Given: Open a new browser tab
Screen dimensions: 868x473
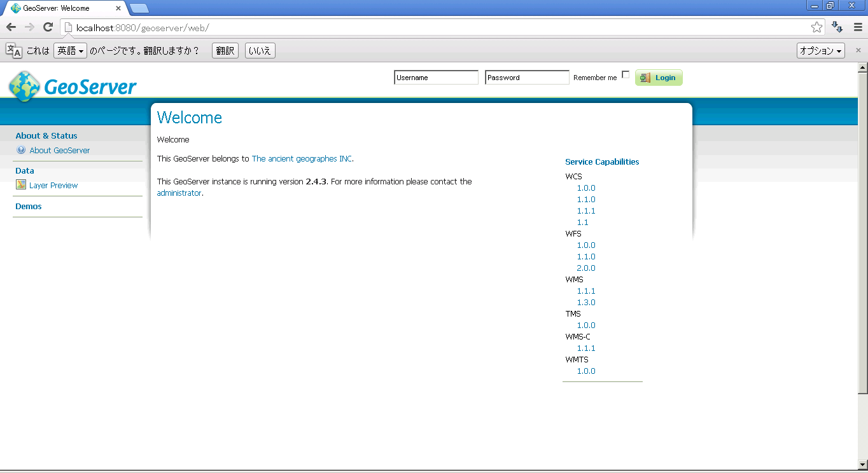Looking at the screenshot, I should (x=139, y=8).
